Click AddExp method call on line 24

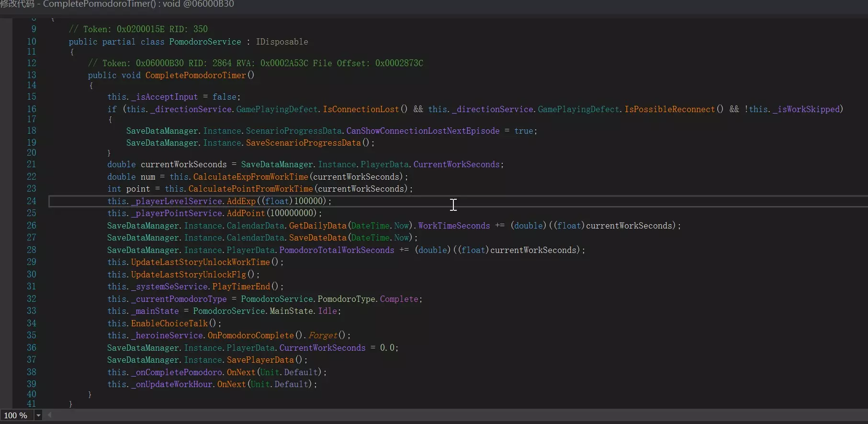coord(241,201)
